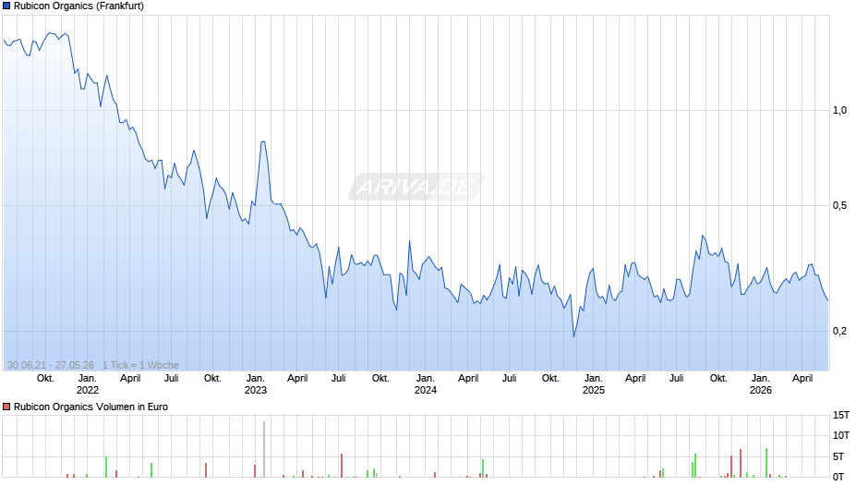The image size is (868, 486).
Task: Click the 5T volume axis label
Action: pyautogui.click(x=838, y=456)
